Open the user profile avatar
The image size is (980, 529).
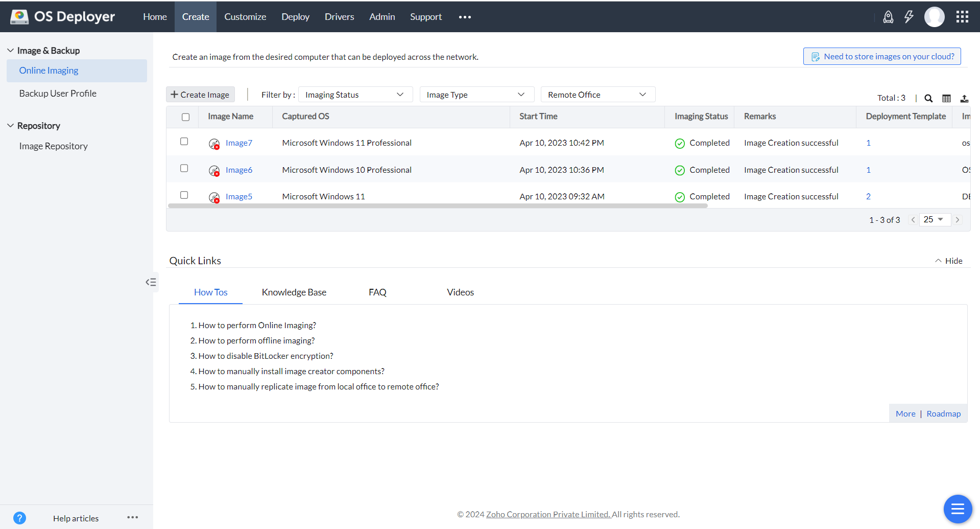[934, 17]
